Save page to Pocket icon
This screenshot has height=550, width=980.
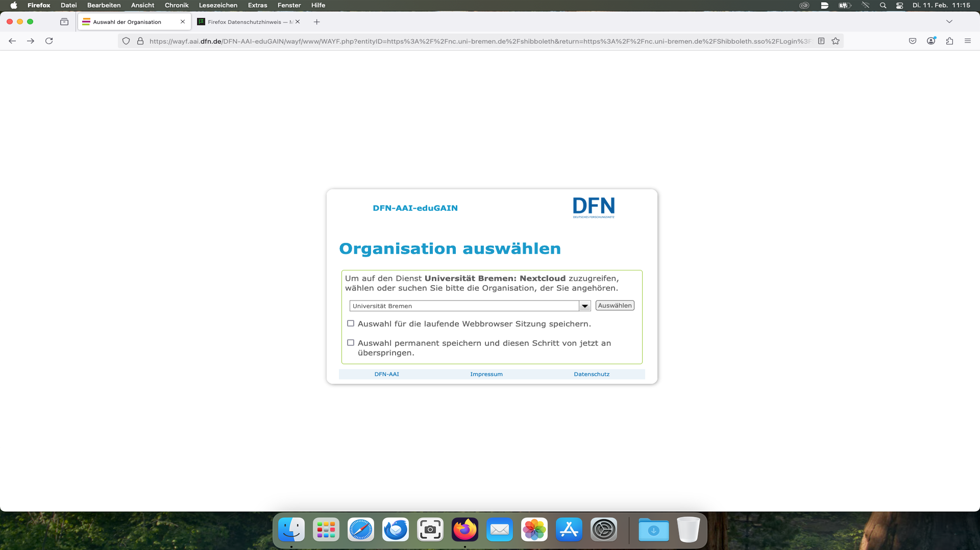coord(913,41)
